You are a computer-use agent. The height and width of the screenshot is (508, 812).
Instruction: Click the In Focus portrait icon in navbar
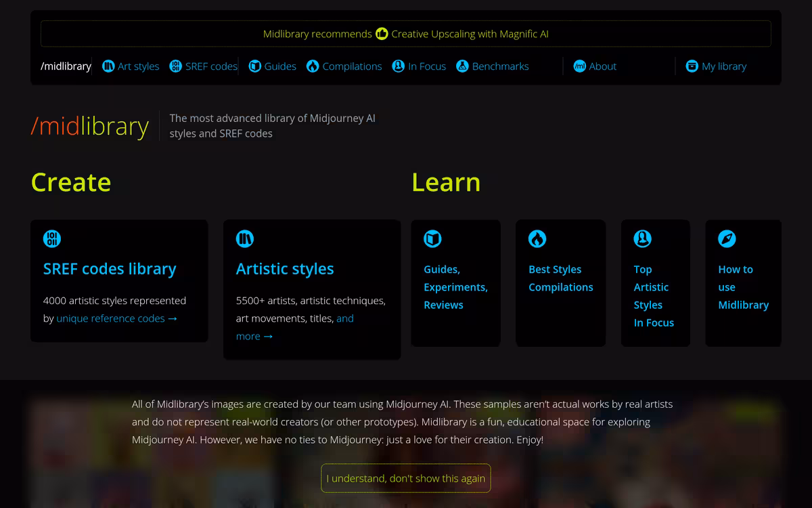(399, 66)
